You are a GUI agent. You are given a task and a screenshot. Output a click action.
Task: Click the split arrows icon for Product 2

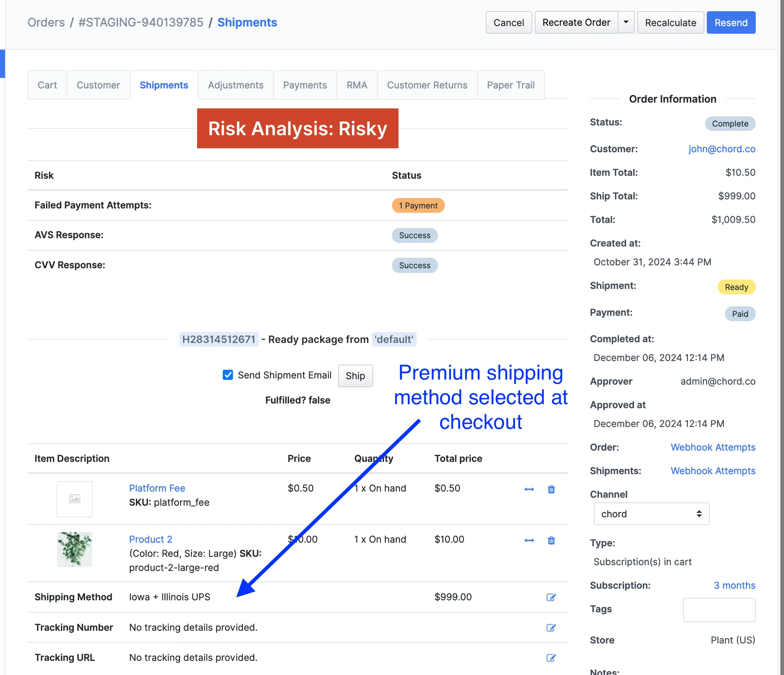pos(529,540)
